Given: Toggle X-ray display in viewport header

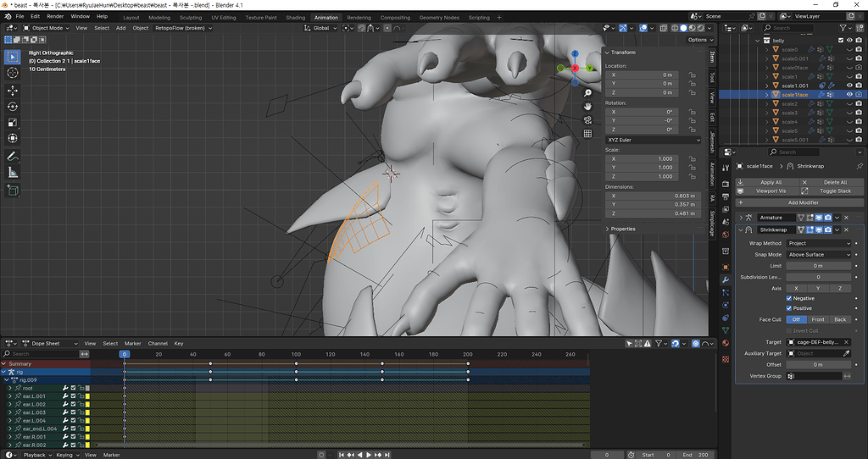Looking at the screenshot, I should click(663, 28).
